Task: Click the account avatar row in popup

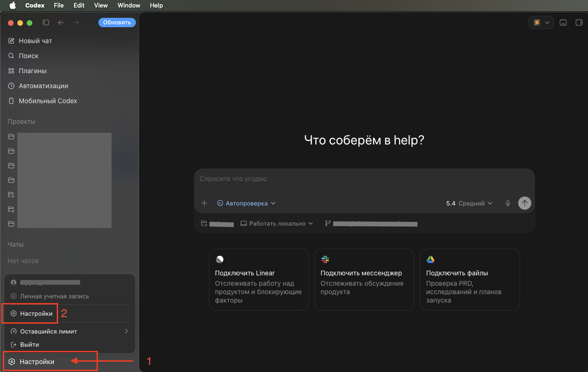Action: click(70, 282)
